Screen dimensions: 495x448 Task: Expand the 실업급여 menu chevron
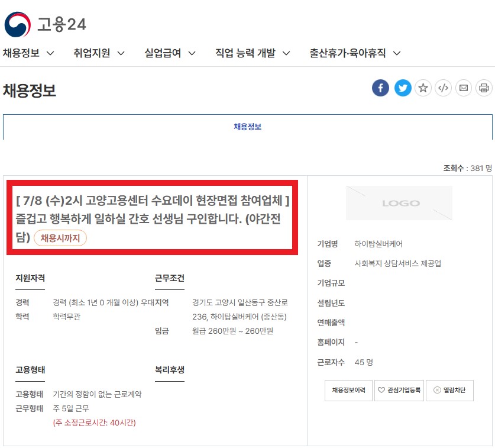click(x=192, y=53)
